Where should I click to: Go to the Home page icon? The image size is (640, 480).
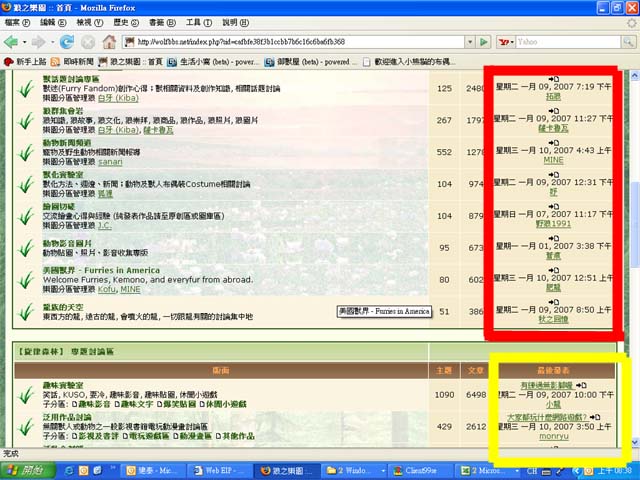pyautogui.click(x=109, y=42)
